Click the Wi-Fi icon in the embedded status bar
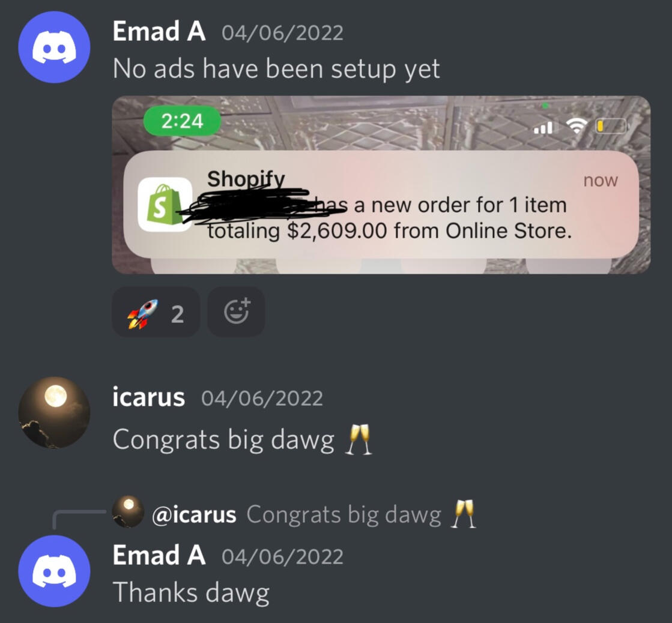 pyautogui.click(x=577, y=125)
